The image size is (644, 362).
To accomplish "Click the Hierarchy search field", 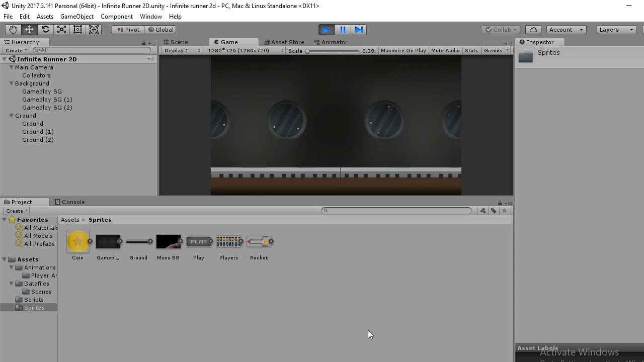I will pyautogui.click(x=92, y=50).
